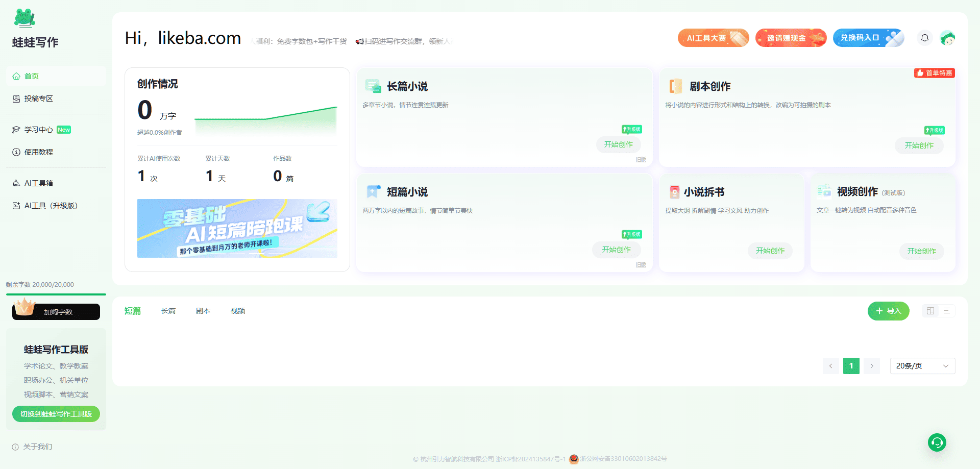Click the 蛙蛙写作 frog logo
980x469 pixels.
tap(24, 18)
